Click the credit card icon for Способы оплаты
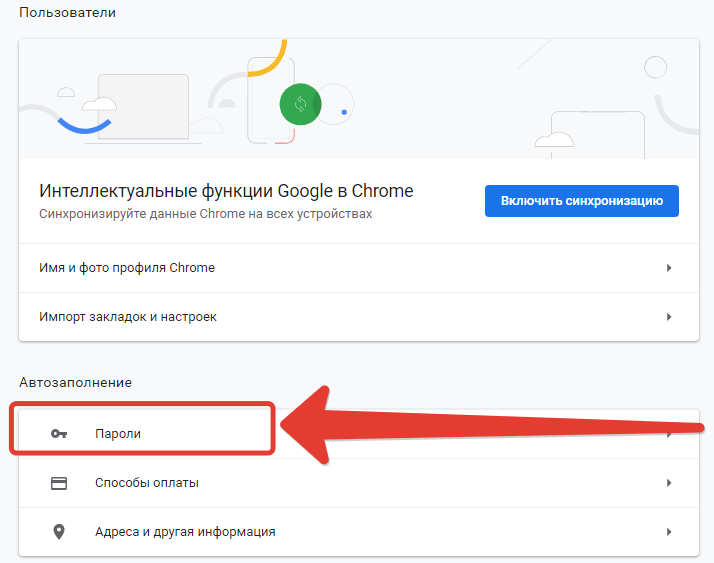 (x=59, y=483)
